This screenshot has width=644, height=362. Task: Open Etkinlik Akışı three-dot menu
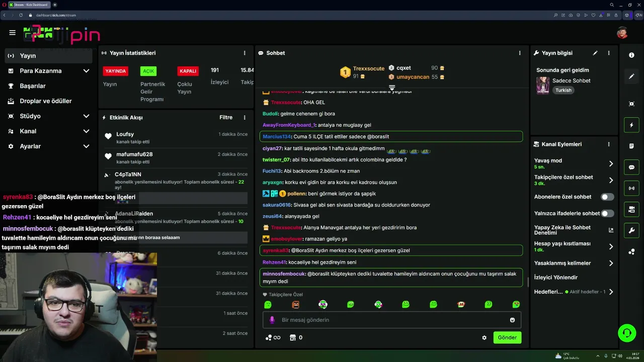(245, 117)
